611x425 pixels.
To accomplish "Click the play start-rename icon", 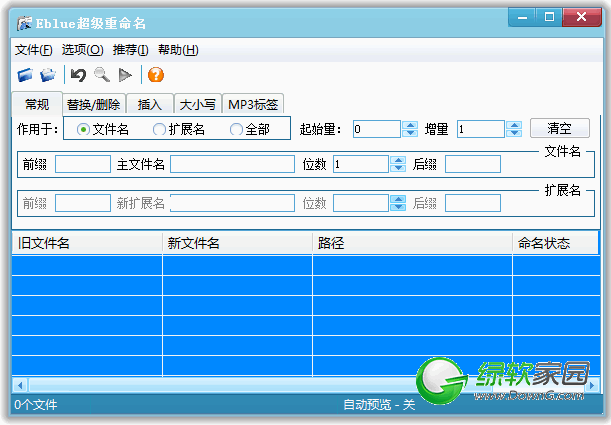I will pyautogui.click(x=125, y=75).
